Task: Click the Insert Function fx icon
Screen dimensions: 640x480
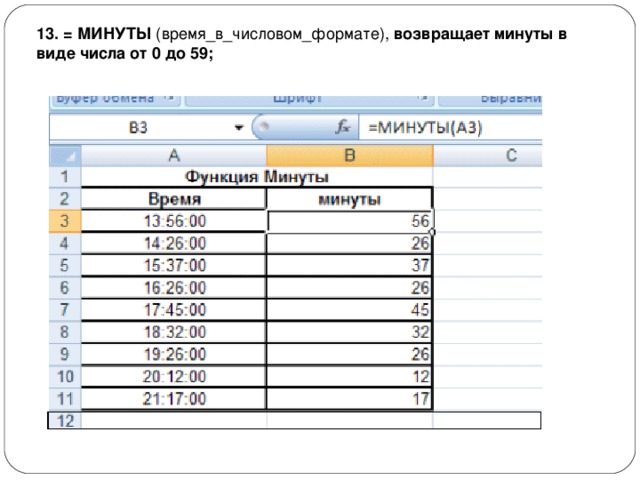Action: point(342,127)
